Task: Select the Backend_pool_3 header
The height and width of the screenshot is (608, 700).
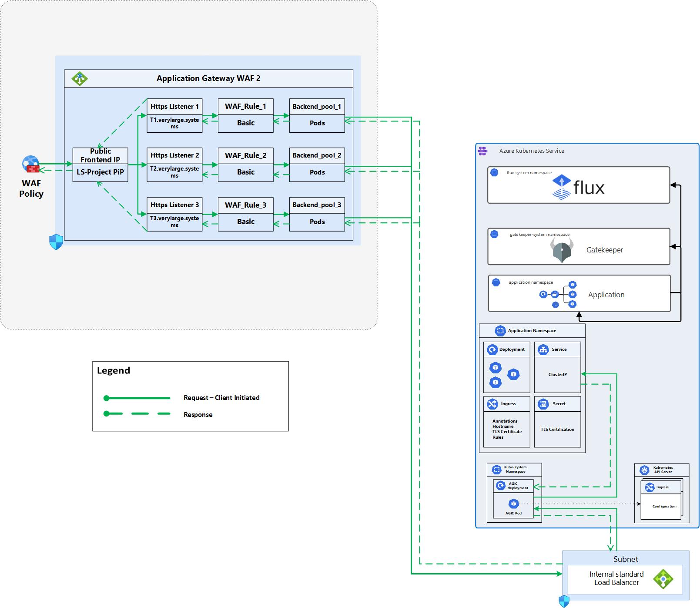Action: pyautogui.click(x=317, y=205)
